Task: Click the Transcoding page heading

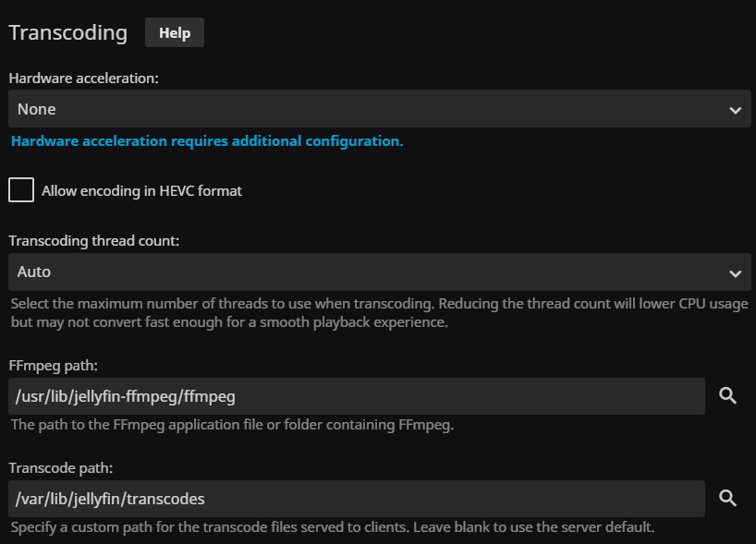Action: point(68,32)
